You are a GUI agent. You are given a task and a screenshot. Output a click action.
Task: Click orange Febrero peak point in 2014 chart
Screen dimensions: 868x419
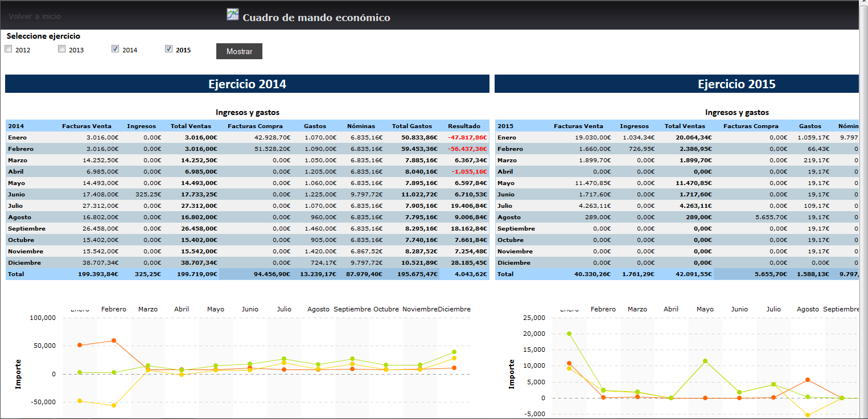114,340
